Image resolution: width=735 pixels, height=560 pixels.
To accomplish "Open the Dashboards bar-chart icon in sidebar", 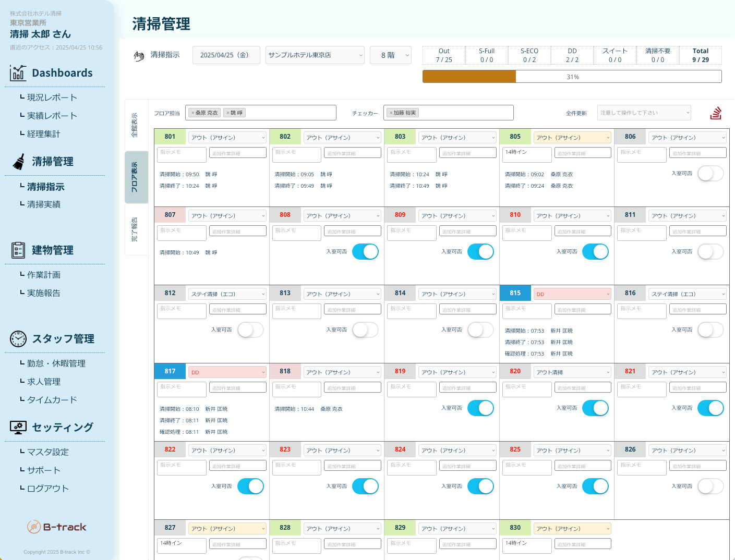I will point(17,72).
